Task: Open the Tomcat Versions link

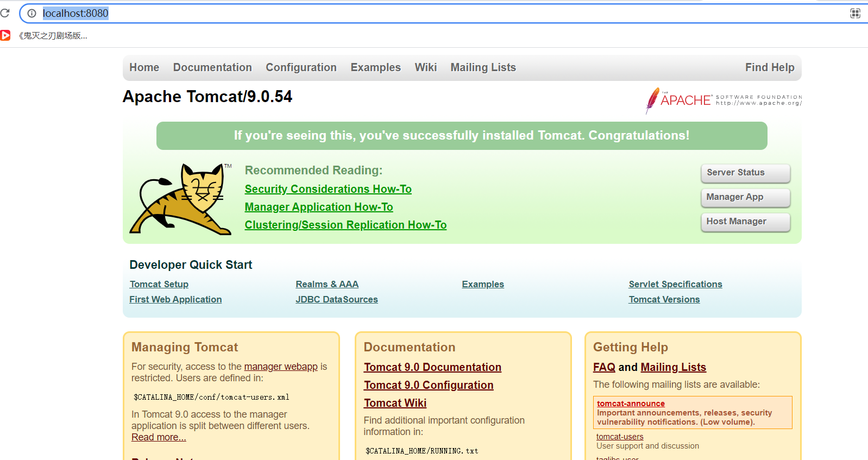Action: click(x=664, y=299)
